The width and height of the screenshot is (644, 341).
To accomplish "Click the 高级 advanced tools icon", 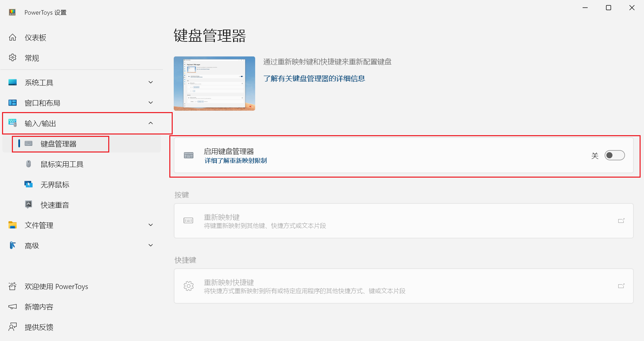I will (13, 245).
